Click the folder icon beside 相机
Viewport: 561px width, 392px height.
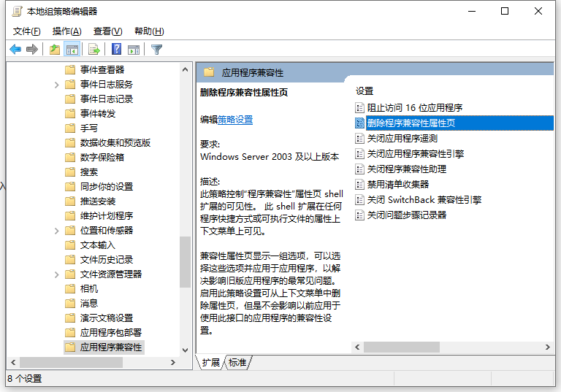tap(70, 288)
